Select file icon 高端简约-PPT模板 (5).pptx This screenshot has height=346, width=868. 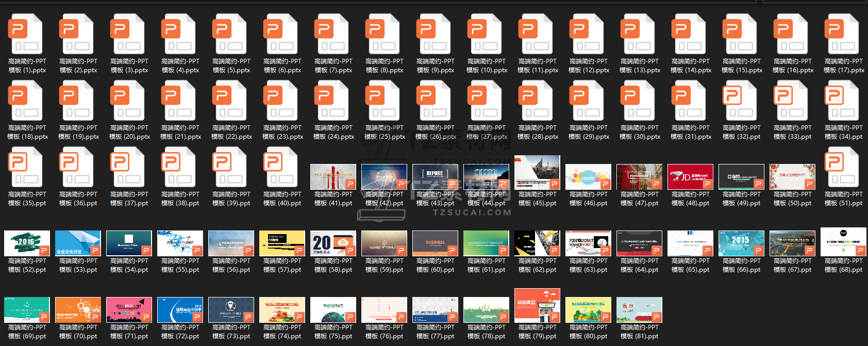point(229,34)
